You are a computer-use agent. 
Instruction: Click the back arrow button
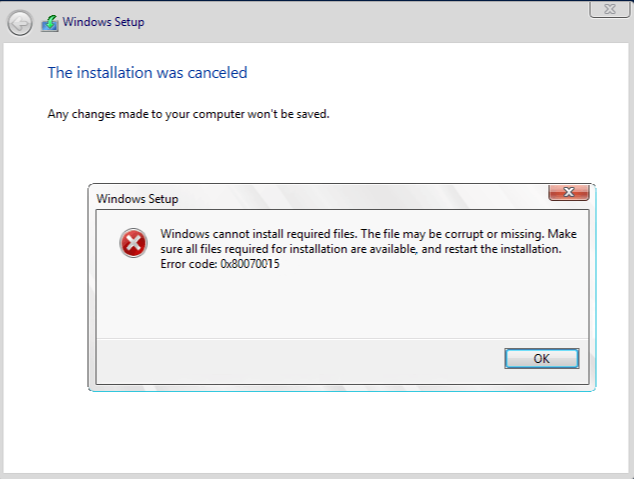(20, 25)
